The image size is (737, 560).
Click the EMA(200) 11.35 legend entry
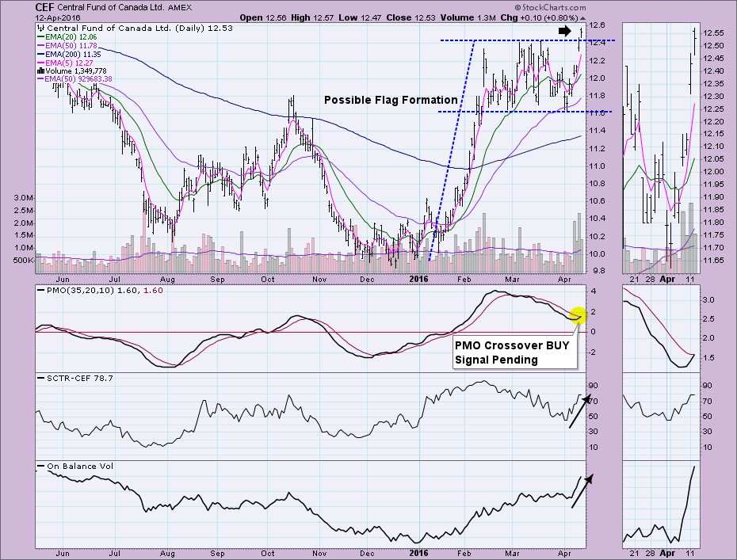(73, 55)
